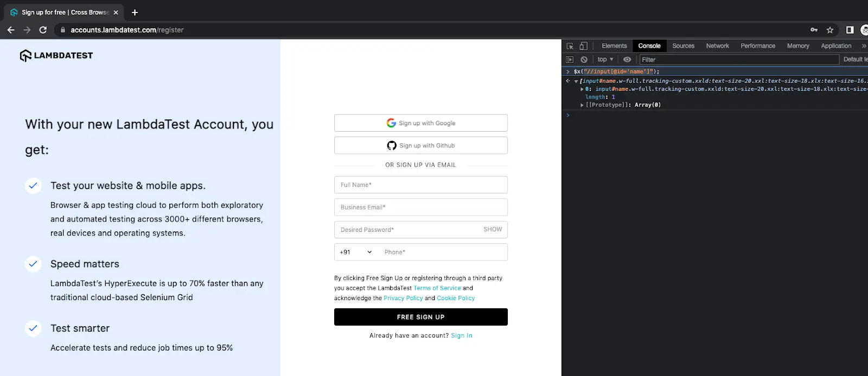Open the top context dropdown
Screen dimensions: 868x376
pos(605,60)
